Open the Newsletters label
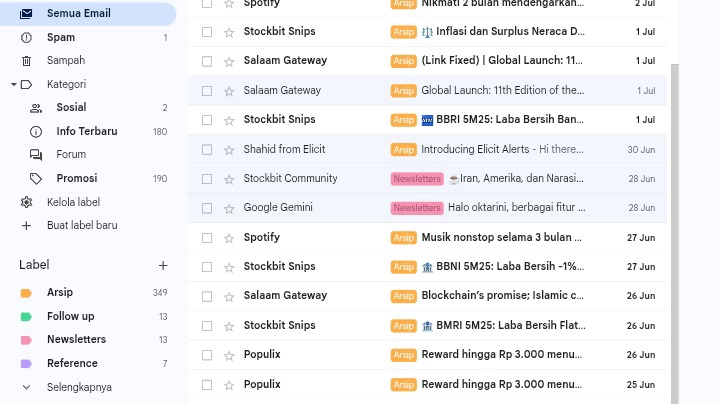The width and height of the screenshot is (719, 404). coord(76,340)
